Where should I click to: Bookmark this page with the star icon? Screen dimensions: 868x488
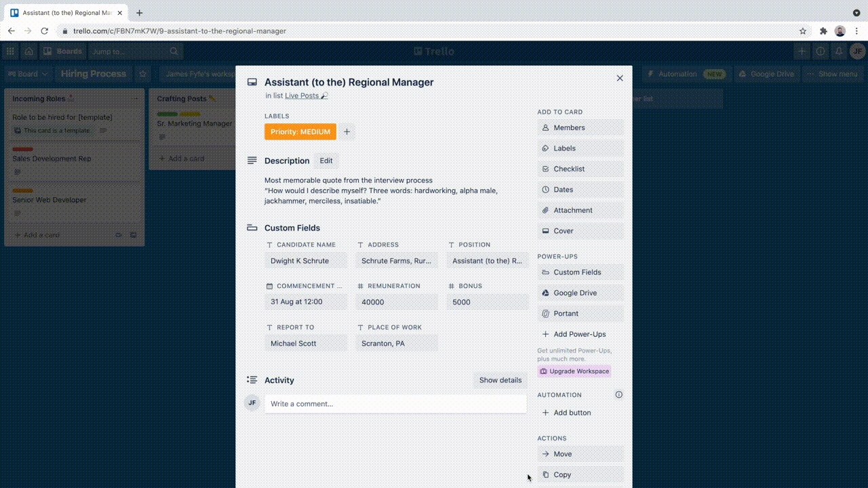pyautogui.click(x=803, y=31)
